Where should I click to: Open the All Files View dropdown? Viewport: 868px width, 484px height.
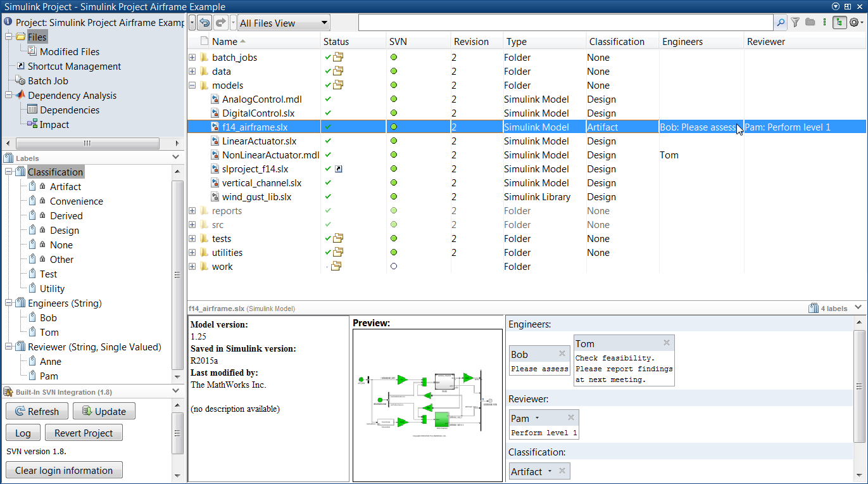(284, 23)
